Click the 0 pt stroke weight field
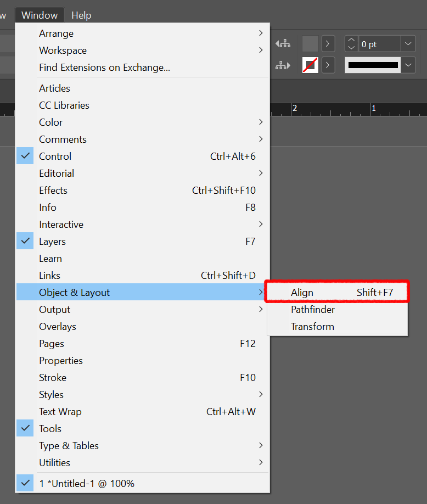The width and height of the screenshot is (427, 504). pos(379,44)
